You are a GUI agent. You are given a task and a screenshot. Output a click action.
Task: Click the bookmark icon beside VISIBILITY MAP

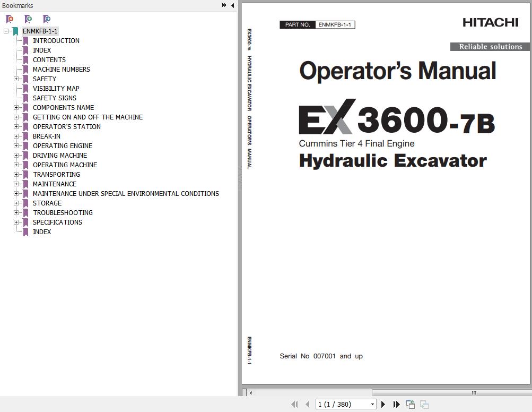point(25,88)
